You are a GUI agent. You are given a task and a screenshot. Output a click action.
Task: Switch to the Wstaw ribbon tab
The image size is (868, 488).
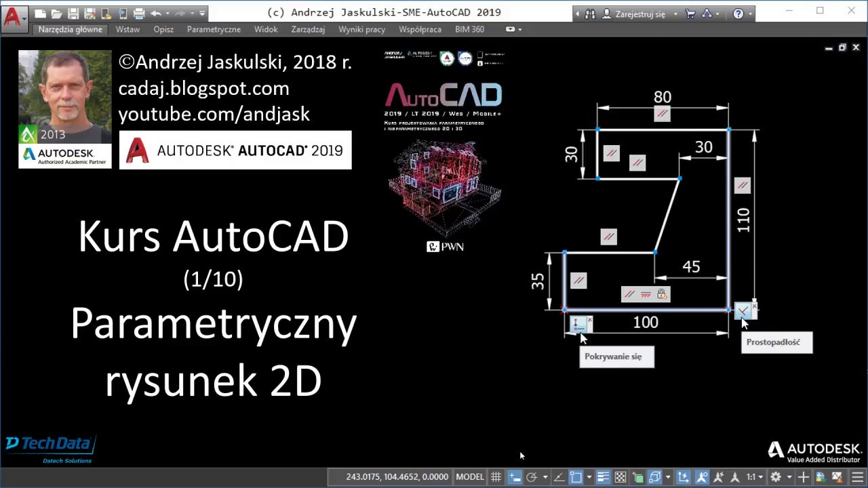(x=128, y=30)
